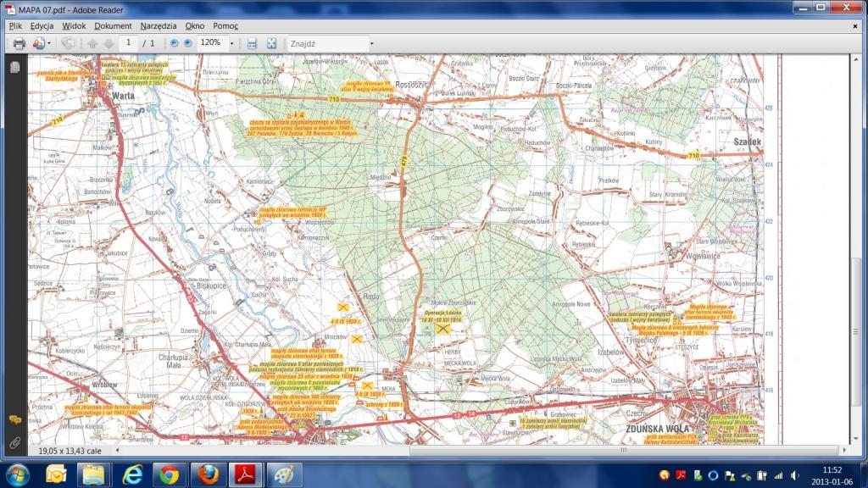Zoom in with the plus button
This screenshot has height=488, width=868.
[x=188, y=43]
